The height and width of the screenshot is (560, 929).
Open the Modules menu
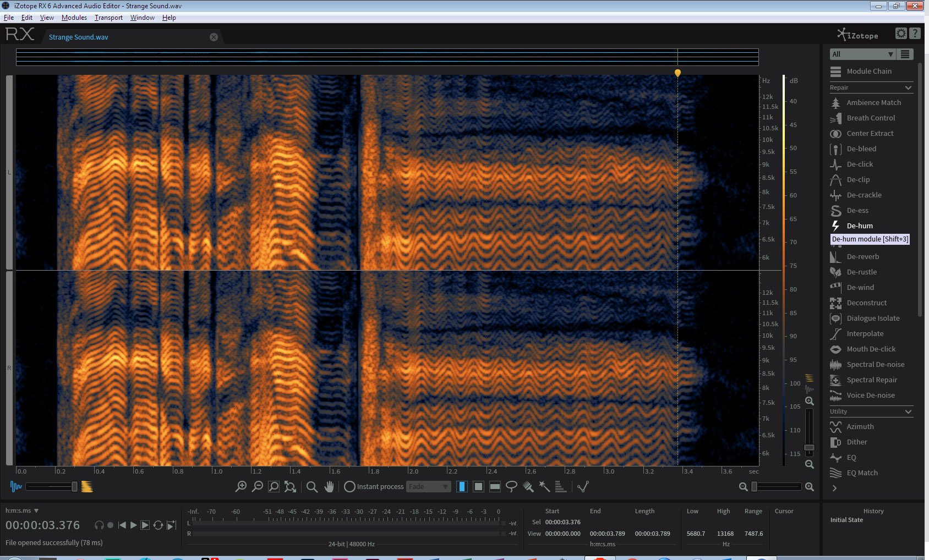[74, 18]
